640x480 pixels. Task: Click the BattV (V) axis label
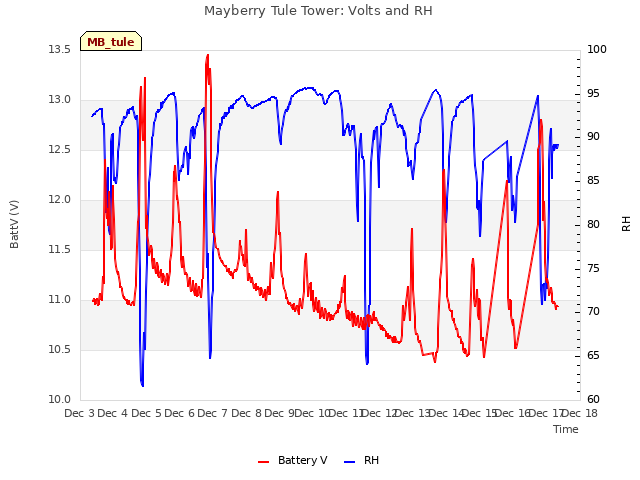(14, 224)
